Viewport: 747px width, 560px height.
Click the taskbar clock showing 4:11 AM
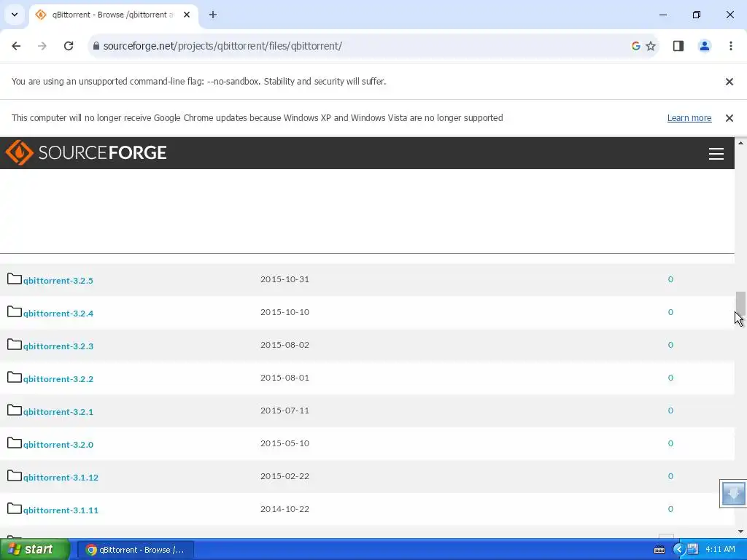720,550
